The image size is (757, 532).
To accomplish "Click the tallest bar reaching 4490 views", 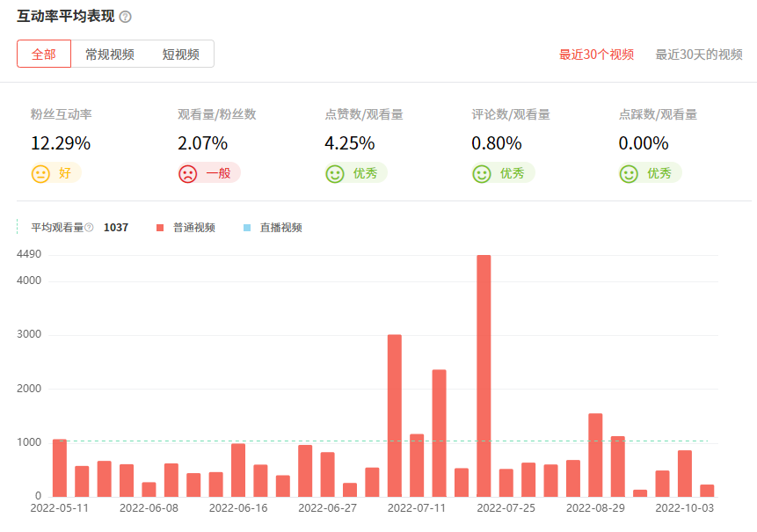I will pyautogui.click(x=484, y=375).
